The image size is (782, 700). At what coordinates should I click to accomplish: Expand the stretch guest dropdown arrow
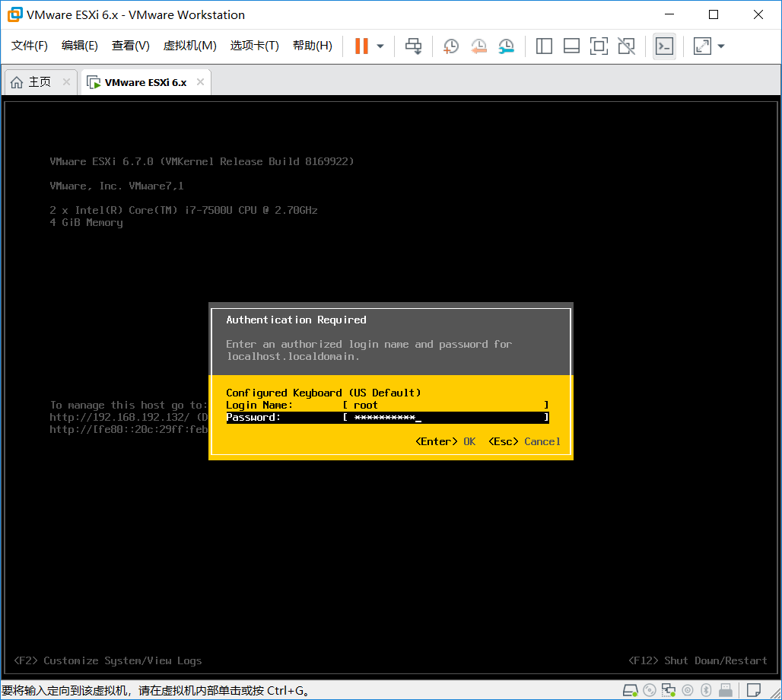(720, 46)
